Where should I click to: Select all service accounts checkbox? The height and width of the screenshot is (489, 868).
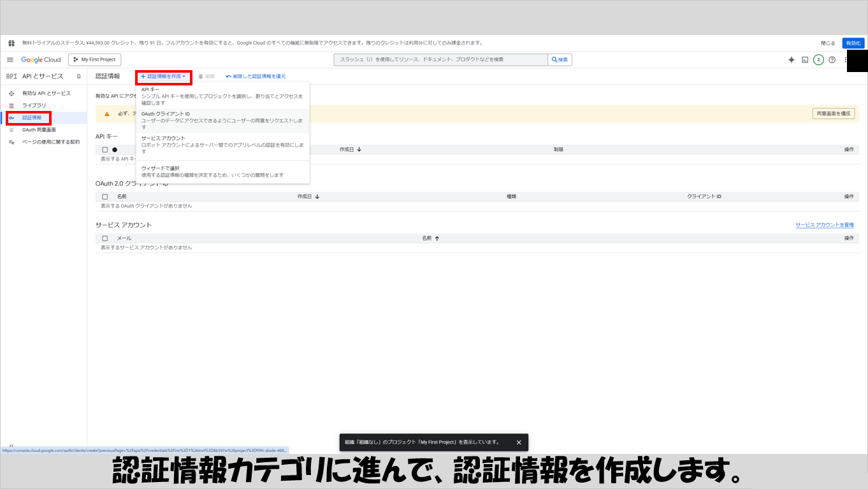click(105, 238)
